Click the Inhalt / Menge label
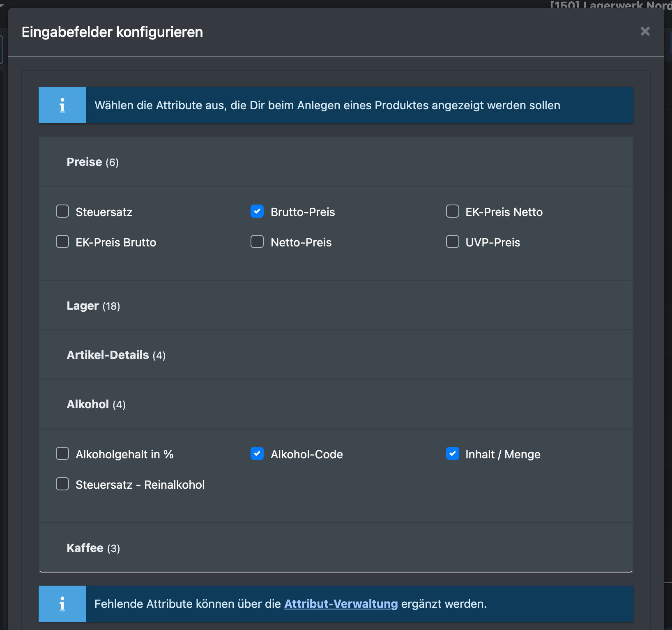 tap(503, 454)
